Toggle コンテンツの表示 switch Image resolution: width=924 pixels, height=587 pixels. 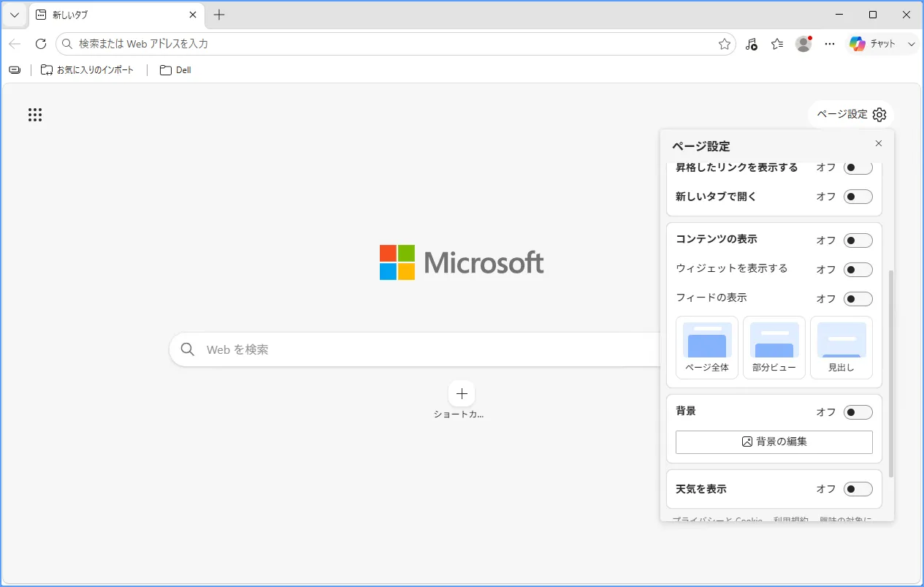click(x=858, y=241)
